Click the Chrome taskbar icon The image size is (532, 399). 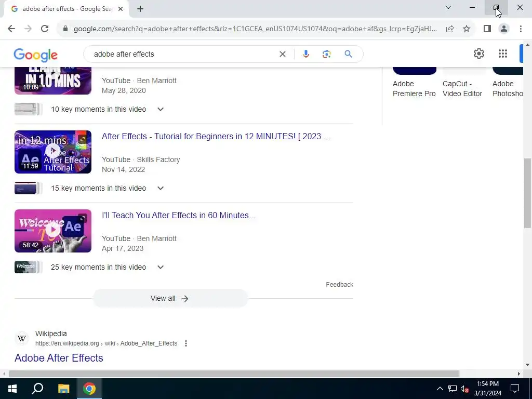point(89,389)
